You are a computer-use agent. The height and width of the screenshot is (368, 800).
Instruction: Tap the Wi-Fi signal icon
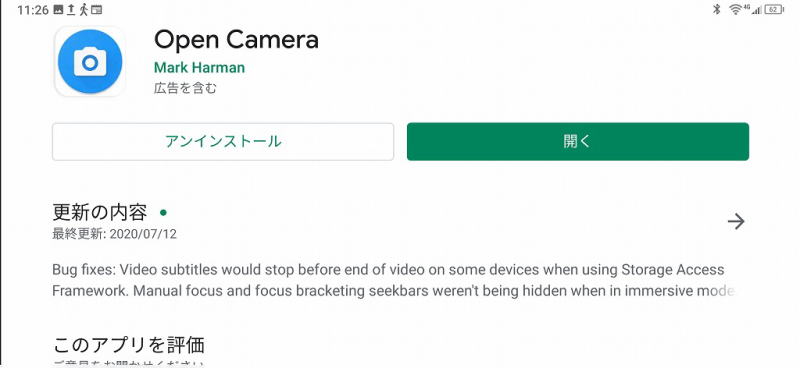pos(735,9)
